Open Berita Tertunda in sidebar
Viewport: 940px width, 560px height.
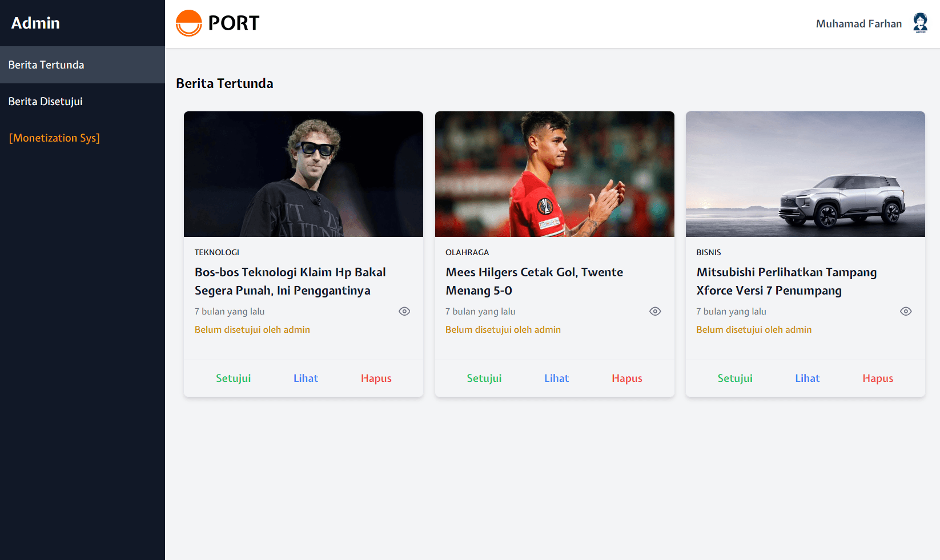(x=46, y=65)
